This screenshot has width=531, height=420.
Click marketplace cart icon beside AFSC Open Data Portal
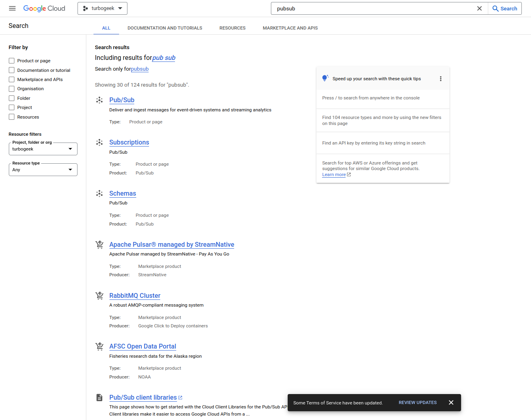99,347
